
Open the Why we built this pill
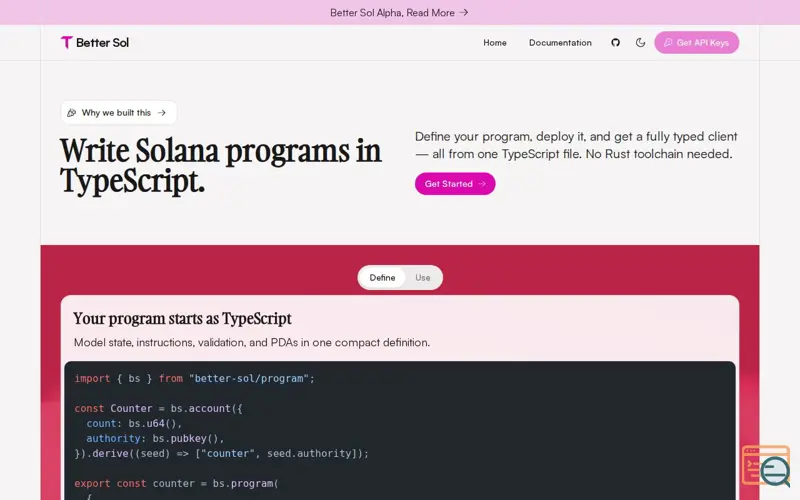119,112
